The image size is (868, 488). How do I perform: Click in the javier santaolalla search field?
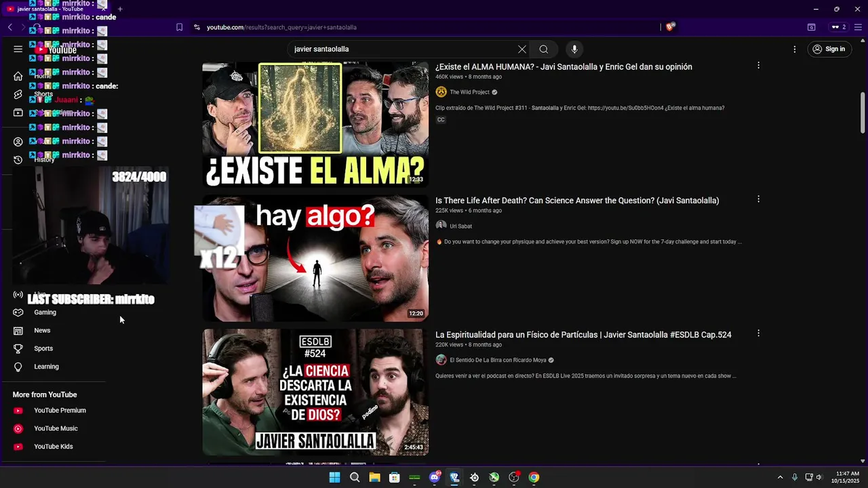403,49
